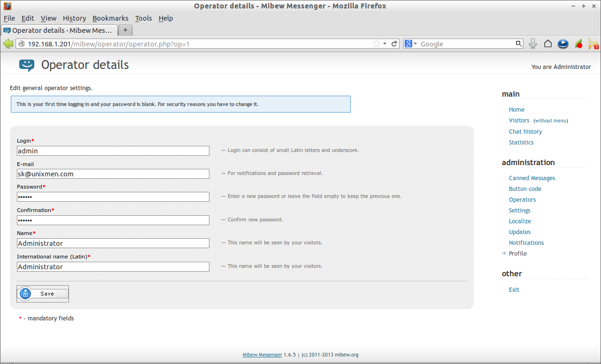Click the site identity globe icon

pos(22,44)
